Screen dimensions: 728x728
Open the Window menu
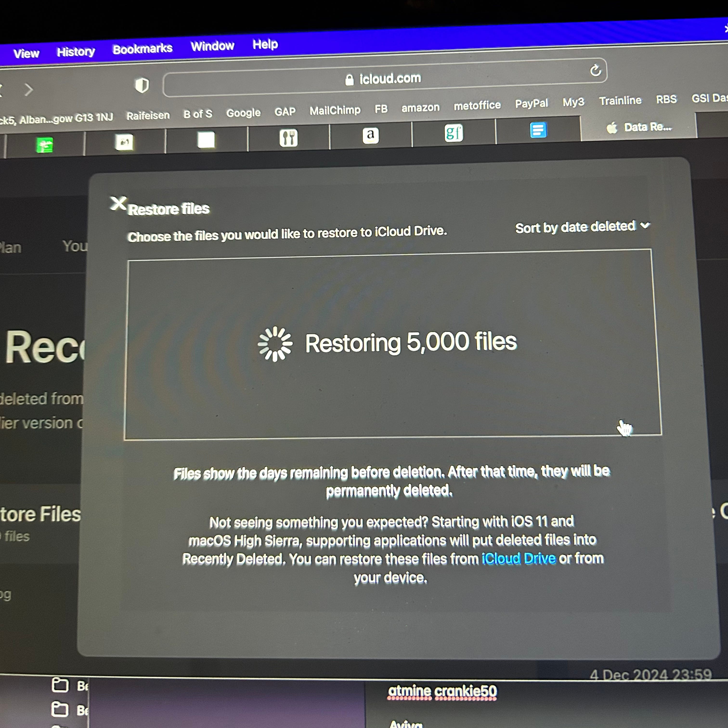coord(212,46)
